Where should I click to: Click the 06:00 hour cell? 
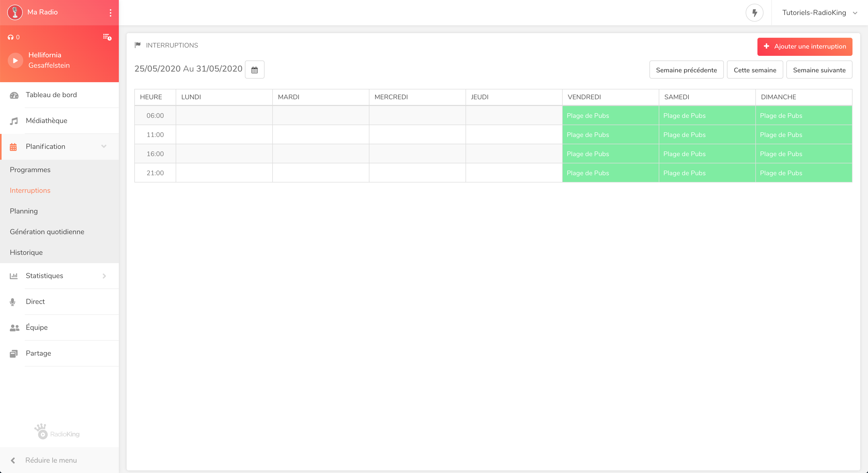tap(155, 116)
